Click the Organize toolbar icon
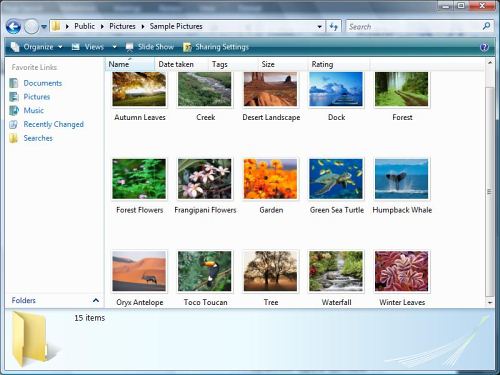This screenshot has height=375, width=500. tap(15, 47)
